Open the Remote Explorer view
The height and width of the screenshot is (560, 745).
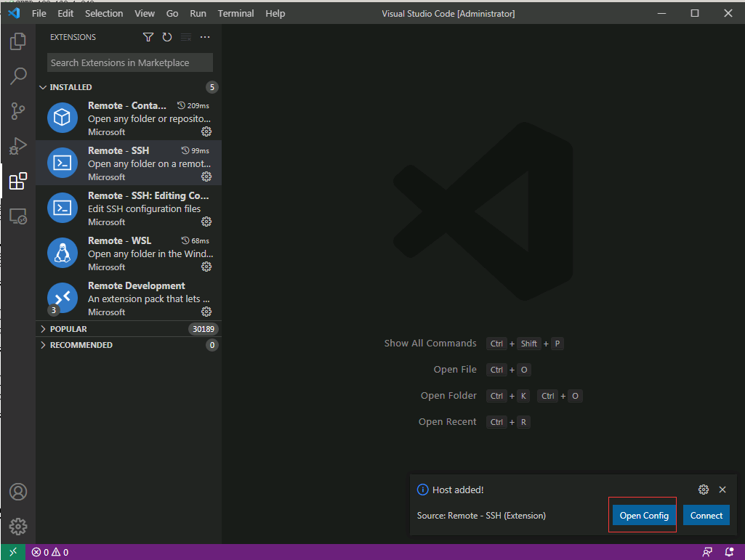point(18,216)
